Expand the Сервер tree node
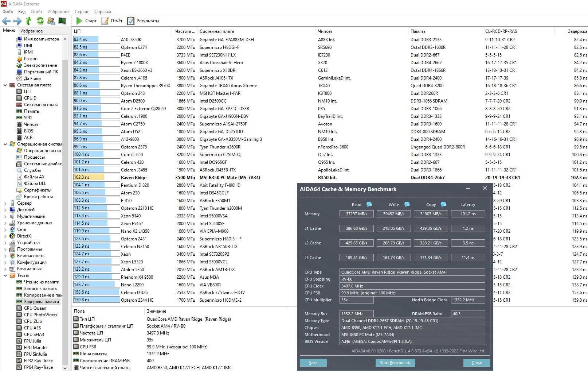Image resolution: width=588 pixels, height=371 pixels. pyautogui.click(x=5, y=203)
